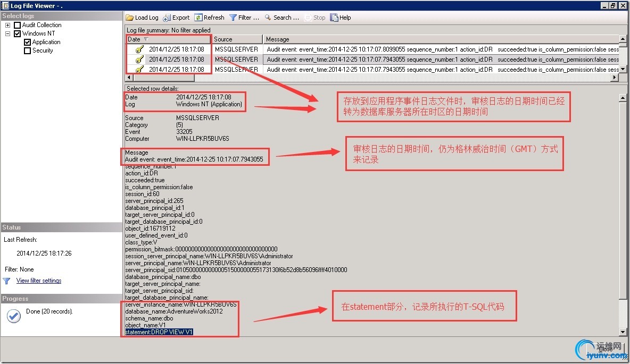Click the Date column header
Screen dimensions: 630x364
click(x=168, y=39)
